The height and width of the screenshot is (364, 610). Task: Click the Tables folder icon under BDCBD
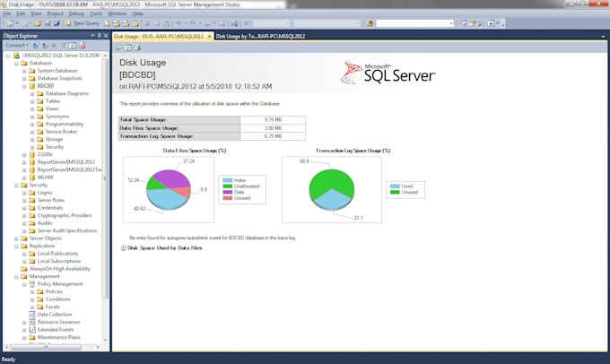39,101
